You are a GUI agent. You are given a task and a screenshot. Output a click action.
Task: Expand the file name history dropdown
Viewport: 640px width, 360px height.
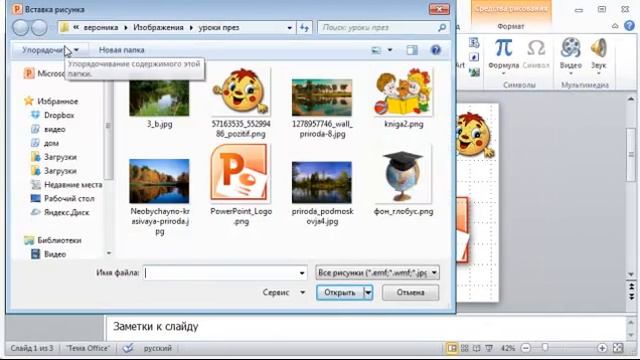pyautogui.click(x=302, y=273)
